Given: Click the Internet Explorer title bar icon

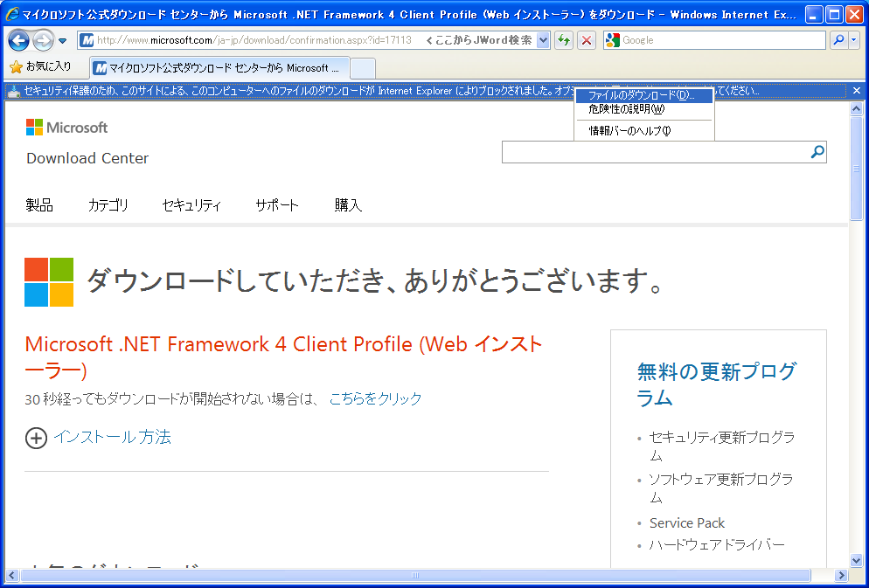Looking at the screenshot, I should tap(12, 14).
